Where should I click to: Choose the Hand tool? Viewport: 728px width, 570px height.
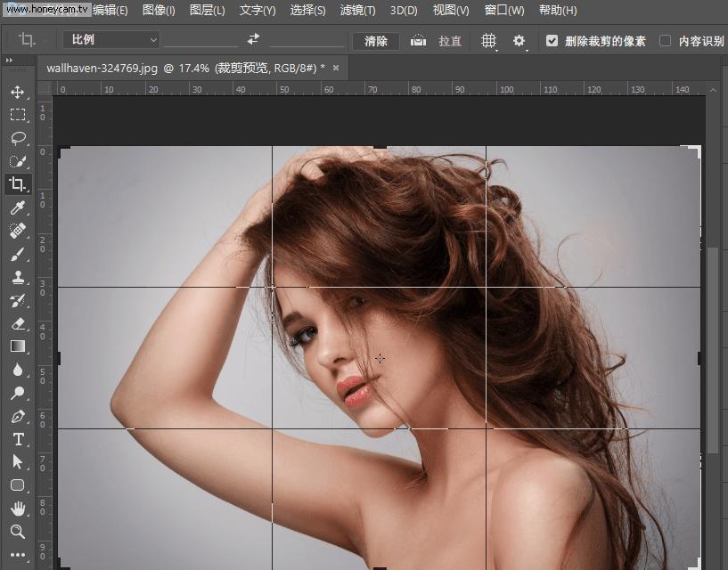point(17,509)
